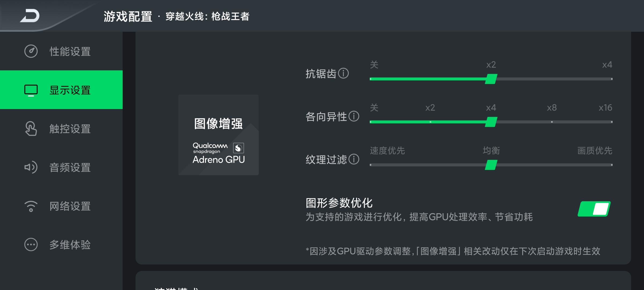Click the 音频设置 speaker icon
Viewport: 644px width, 290px height.
pyautogui.click(x=31, y=167)
